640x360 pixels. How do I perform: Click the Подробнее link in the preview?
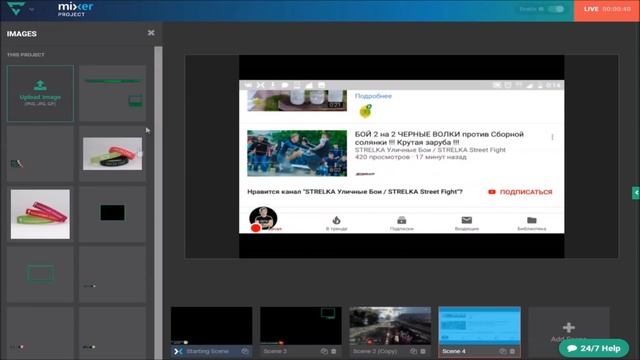[x=373, y=96]
